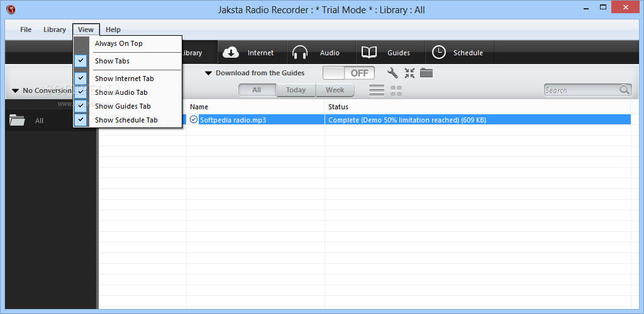Screen dimensions: 644x314
Task: Switch to the Guides tab
Action: click(390, 53)
